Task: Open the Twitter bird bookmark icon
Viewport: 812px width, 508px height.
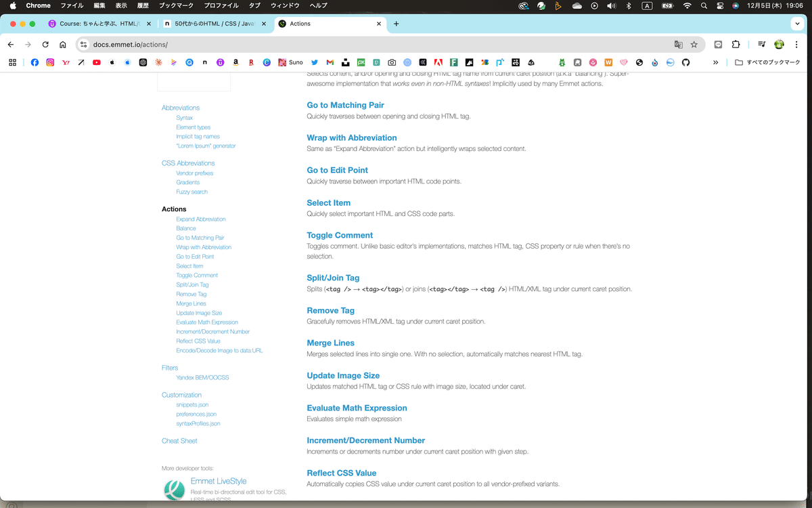Action: coord(315,62)
